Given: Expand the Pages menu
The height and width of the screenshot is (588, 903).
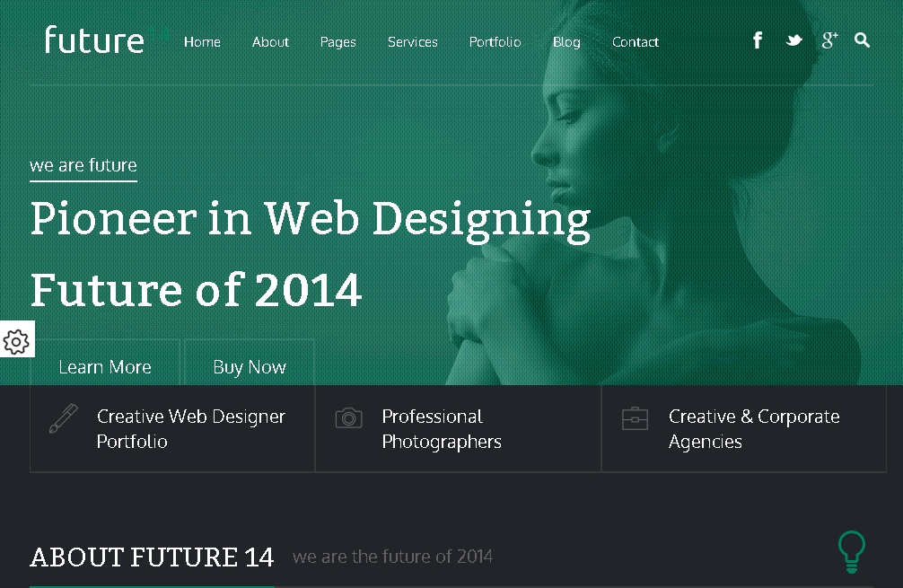Looking at the screenshot, I should pos(338,42).
